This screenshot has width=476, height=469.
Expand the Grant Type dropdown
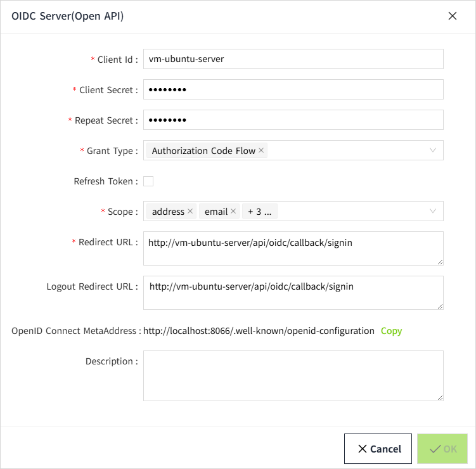[x=433, y=150]
